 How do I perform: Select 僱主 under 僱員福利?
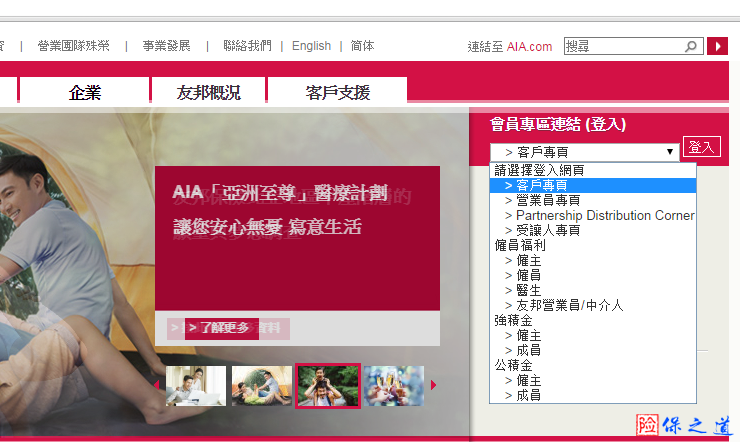593,260
